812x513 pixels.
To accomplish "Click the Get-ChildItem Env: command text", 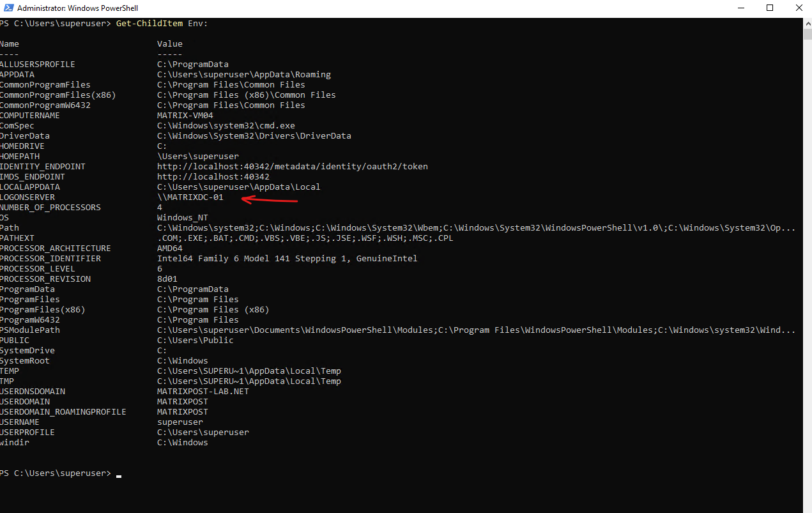I will tap(162, 24).
